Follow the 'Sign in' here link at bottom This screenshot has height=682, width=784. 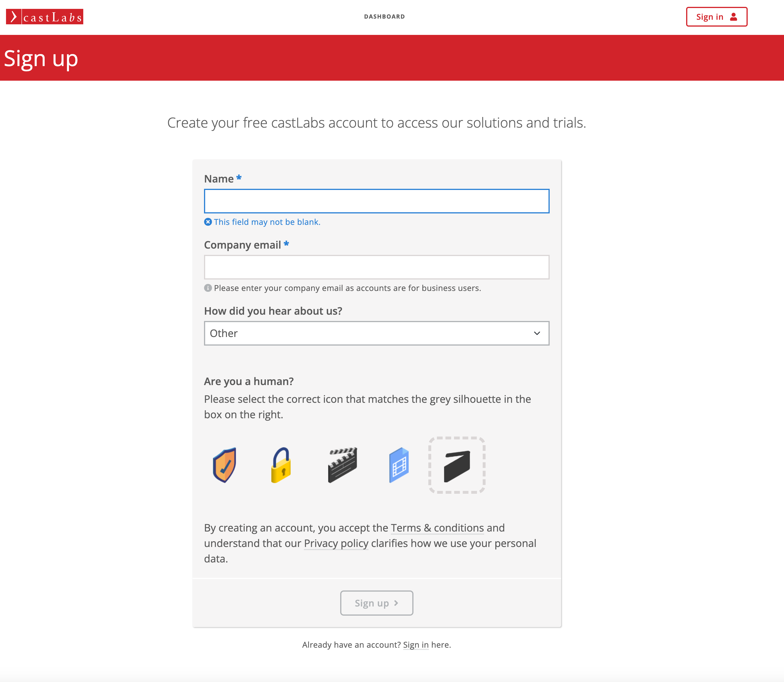[x=415, y=645]
